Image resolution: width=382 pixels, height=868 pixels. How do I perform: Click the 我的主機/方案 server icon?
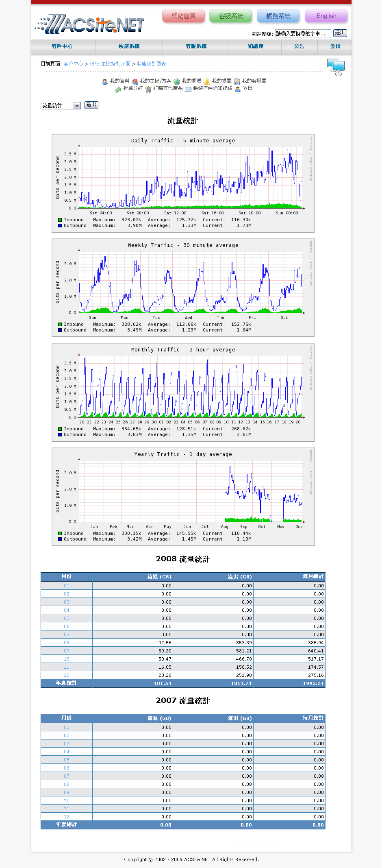(x=135, y=81)
